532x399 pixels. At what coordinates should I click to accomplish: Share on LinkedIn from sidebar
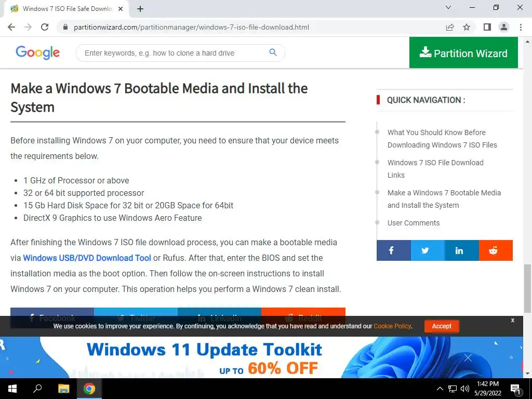462,250
